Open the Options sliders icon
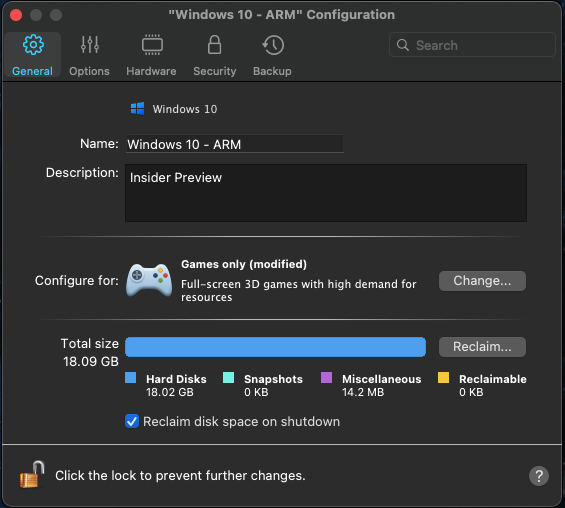The image size is (565, 508). point(89,45)
